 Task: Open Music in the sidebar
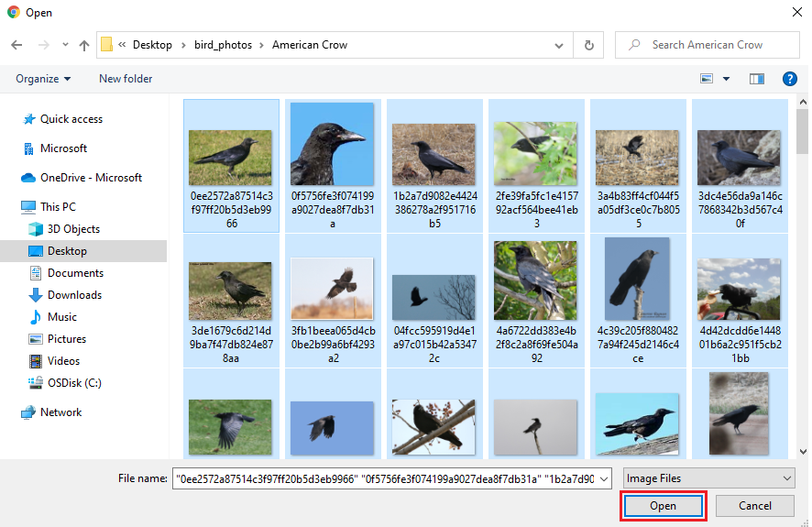coord(52,317)
